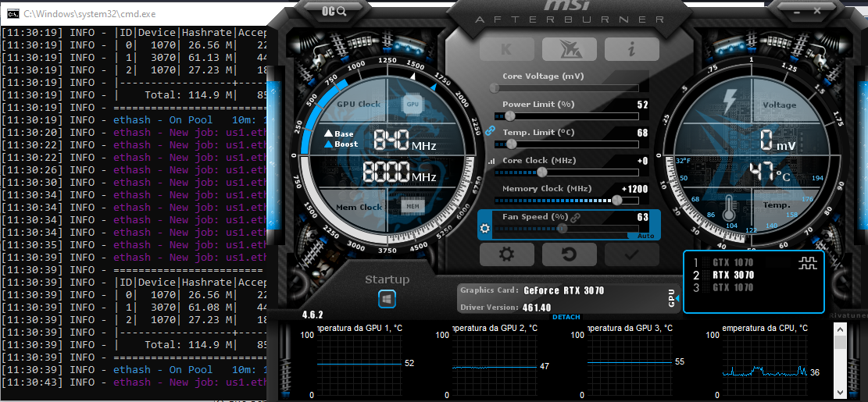Viewport: 868px width, 402px height.
Task: Adjust the Temp. Limit slider handle
Action: point(511,144)
